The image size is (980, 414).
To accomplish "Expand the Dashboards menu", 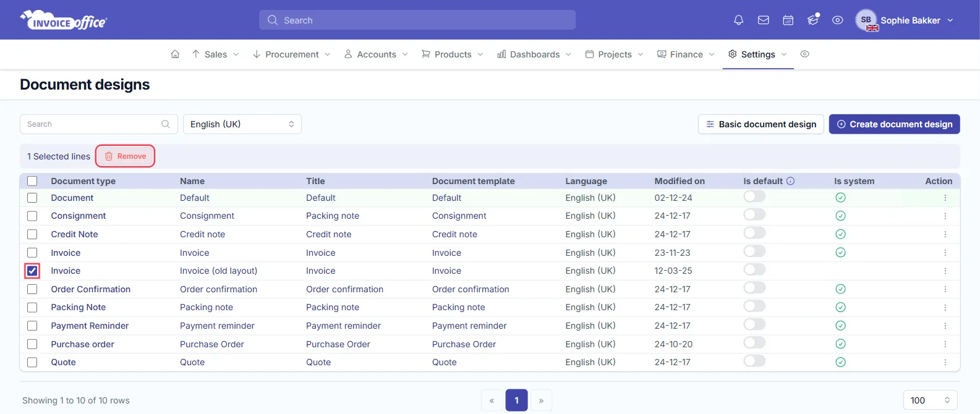I will coord(534,54).
